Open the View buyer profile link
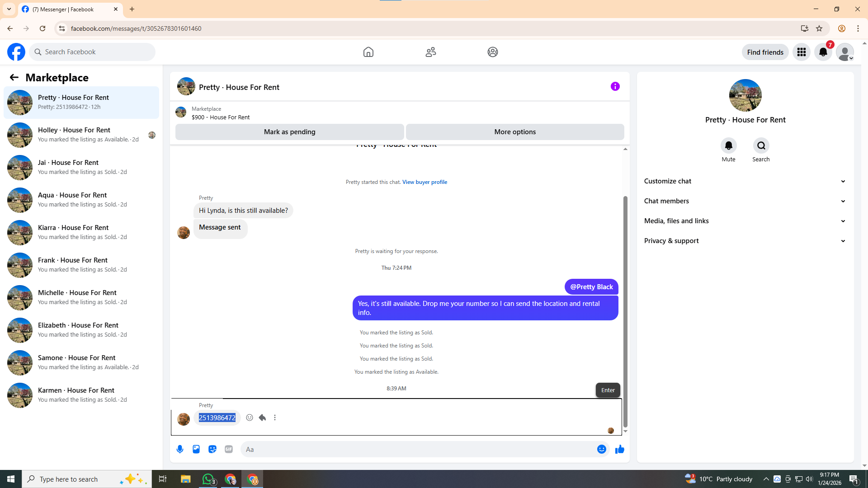Viewport: 868px width, 488px height. 425,182
